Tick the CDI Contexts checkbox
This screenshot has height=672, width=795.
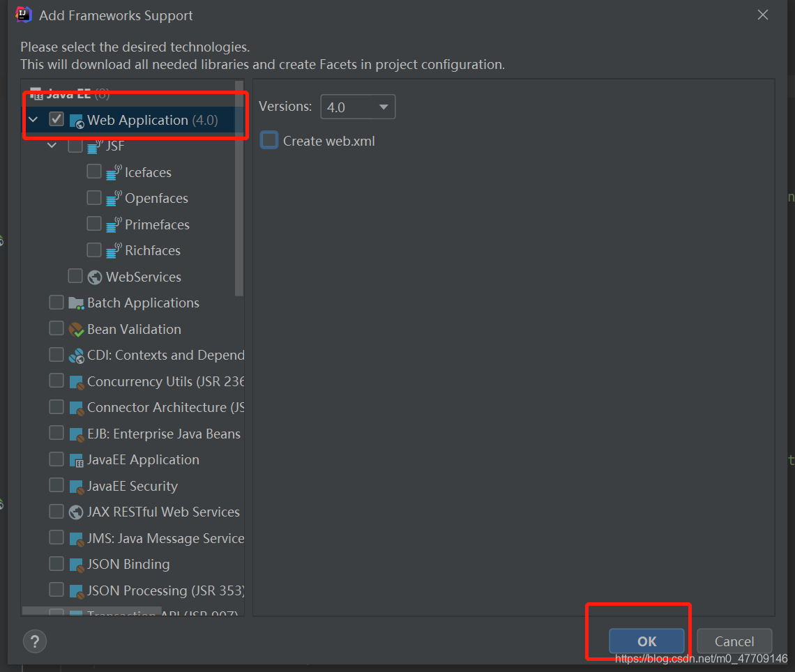pos(56,354)
